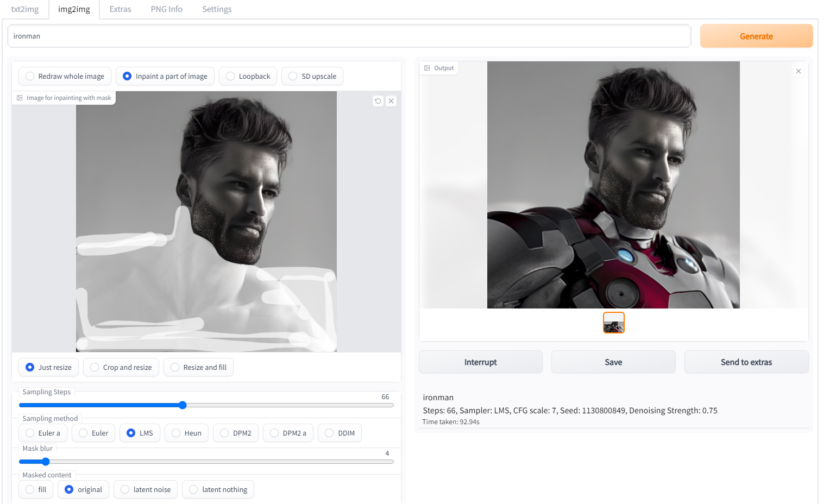Save the generated output image
Image resolution: width=823 pixels, height=504 pixels.
click(x=613, y=362)
